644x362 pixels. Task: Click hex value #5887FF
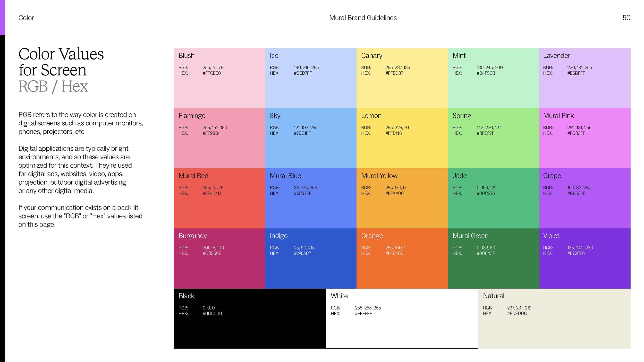point(303,193)
